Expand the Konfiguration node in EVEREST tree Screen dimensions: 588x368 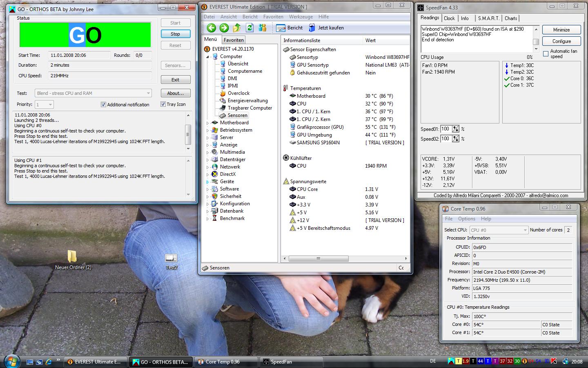coord(207,204)
